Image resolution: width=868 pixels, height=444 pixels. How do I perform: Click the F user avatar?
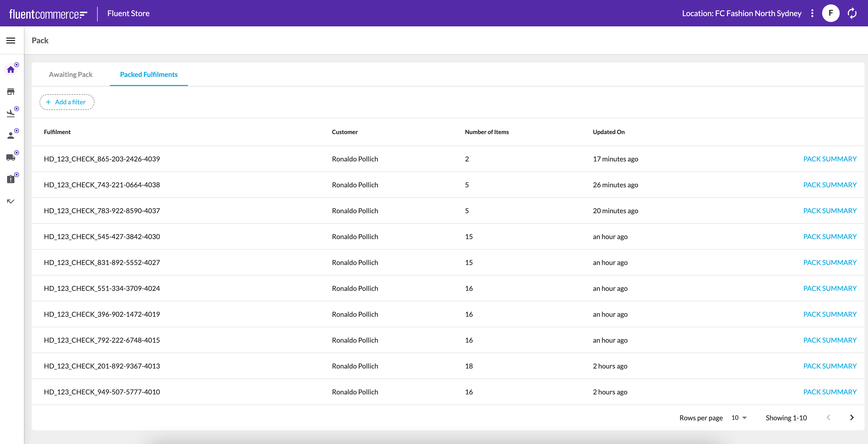coord(831,13)
